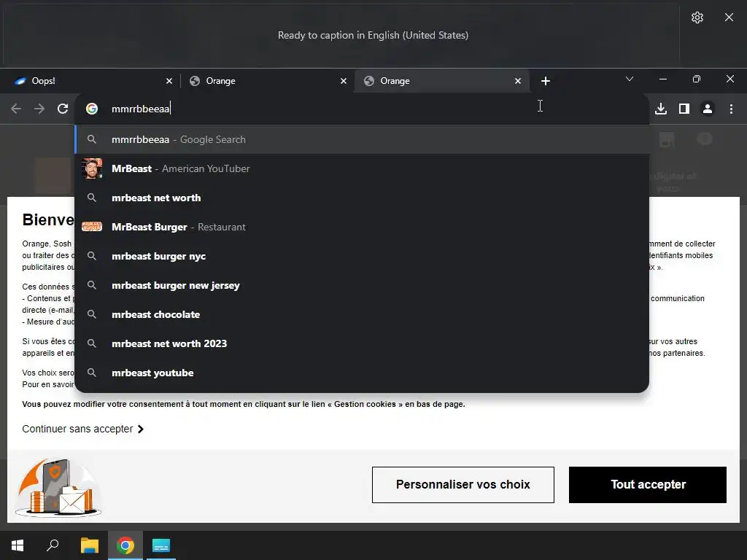Focus the address bar text field
The height and width of the screenshot is (560, 747).
[x=362, y=109]
